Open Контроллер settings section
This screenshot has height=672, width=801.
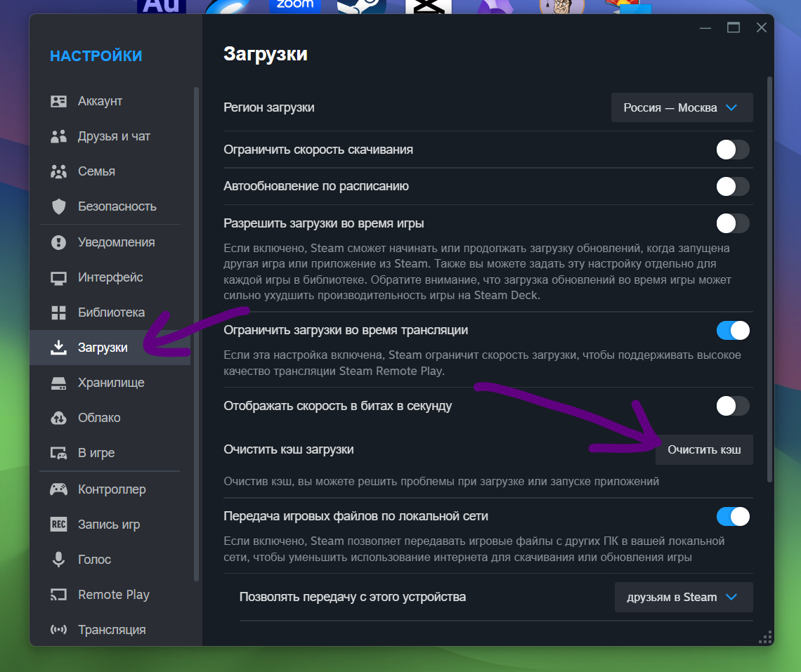coord(110,489)
